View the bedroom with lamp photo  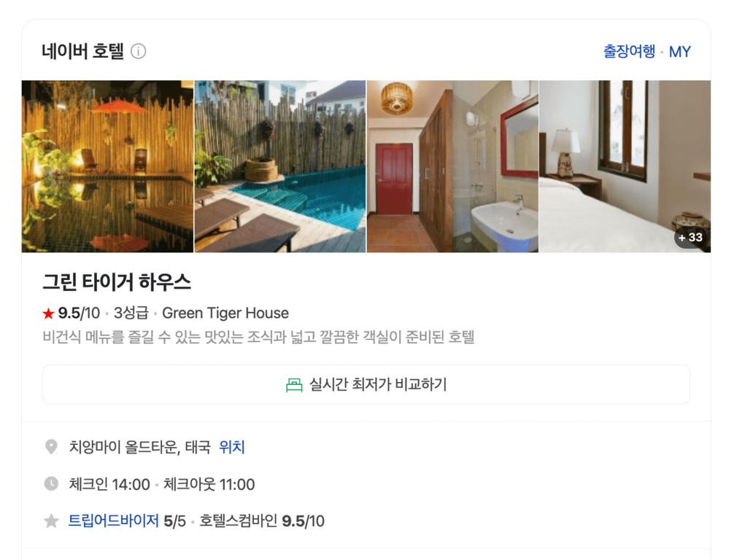(x=625, y=166)
